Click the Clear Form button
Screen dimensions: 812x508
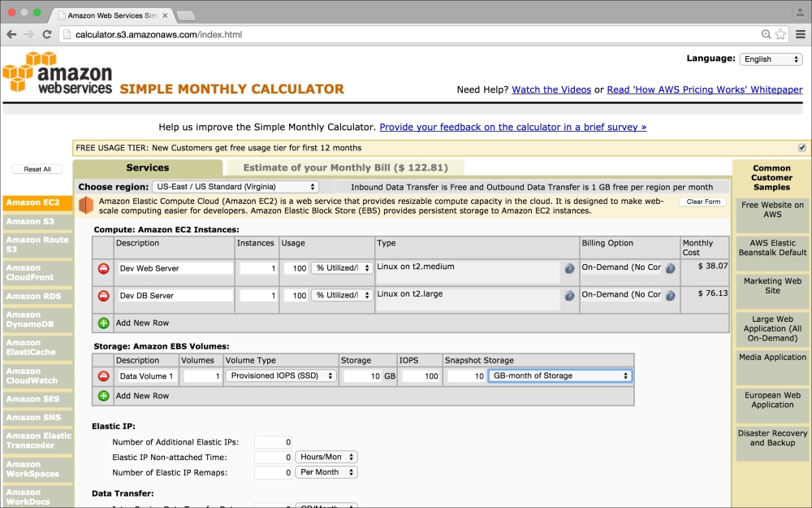click(x=702, y=202)
